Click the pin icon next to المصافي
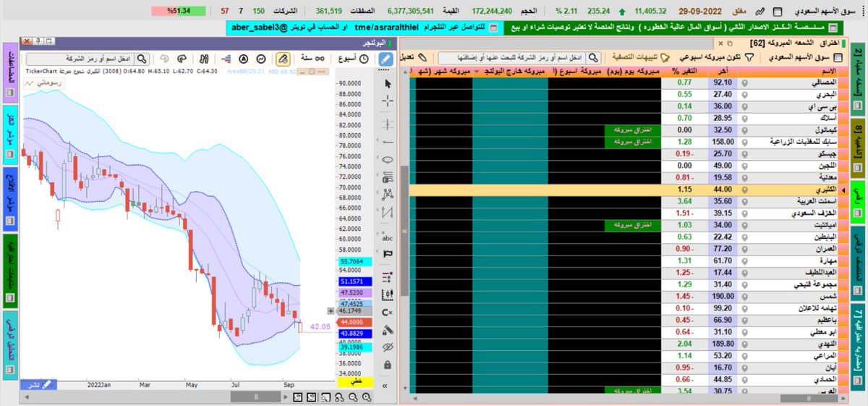This screenshot has height=406, width=868. [x=746, y=83]
